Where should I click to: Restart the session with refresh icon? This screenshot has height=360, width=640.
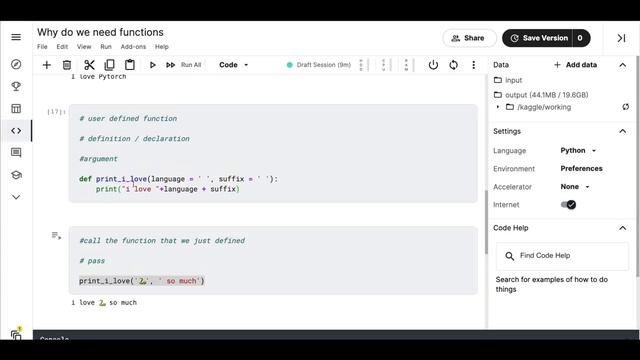point(453,65)
